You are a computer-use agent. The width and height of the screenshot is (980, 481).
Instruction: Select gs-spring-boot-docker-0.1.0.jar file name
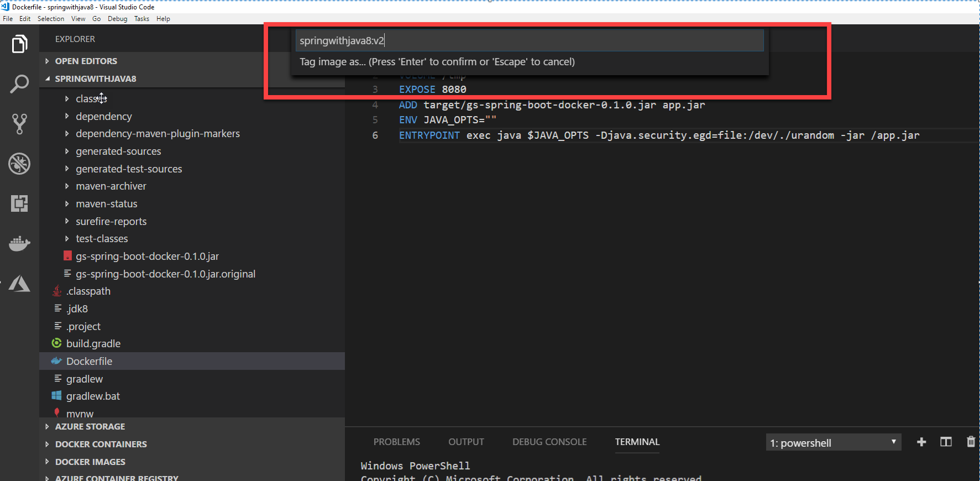coord(148,256)
